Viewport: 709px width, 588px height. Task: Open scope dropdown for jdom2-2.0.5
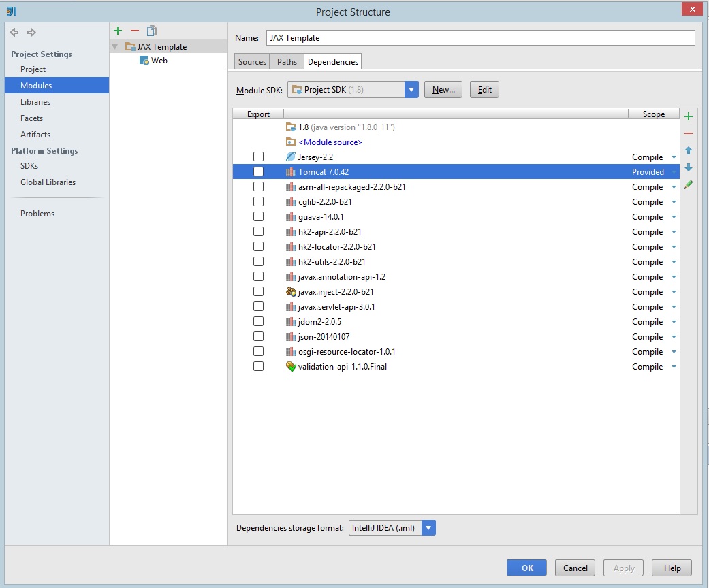click(674, 323)
